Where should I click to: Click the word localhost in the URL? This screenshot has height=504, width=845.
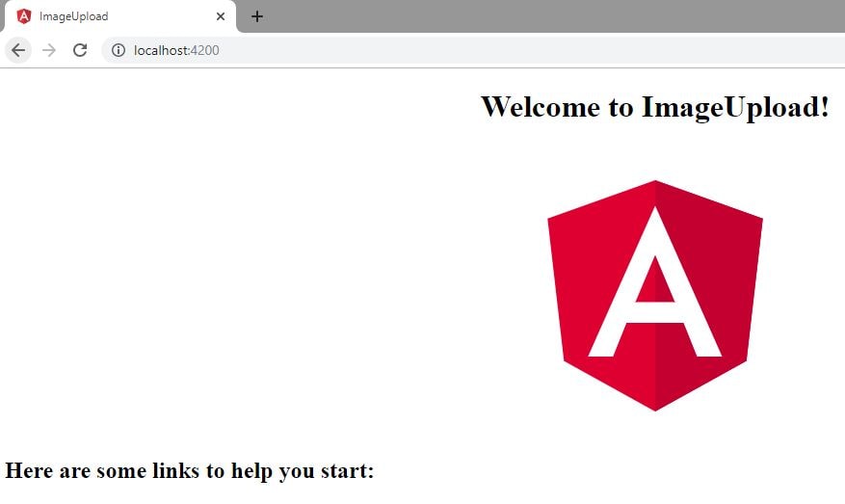(x=161, y=50)
